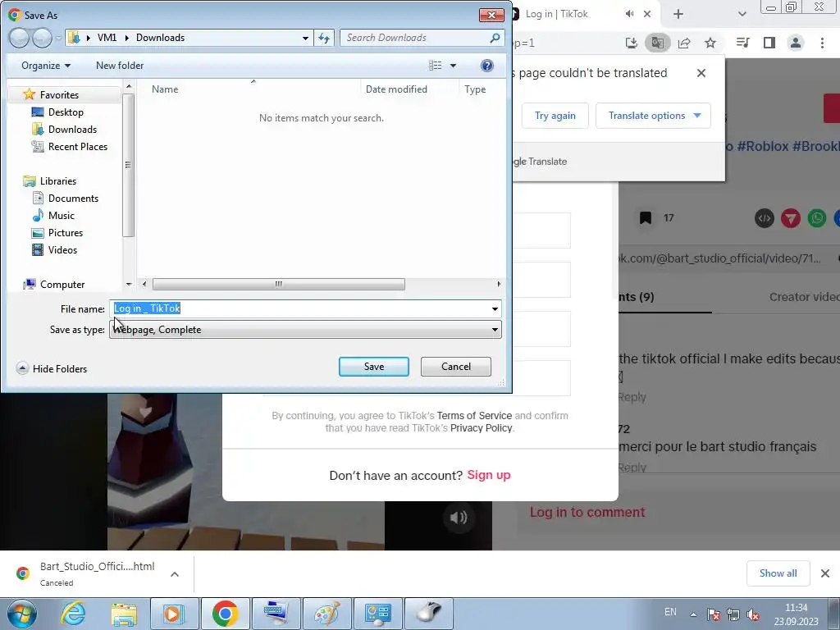Open the Translate options dropdown
Viewport: 840px width, 630px height.
tap(653, 116)
